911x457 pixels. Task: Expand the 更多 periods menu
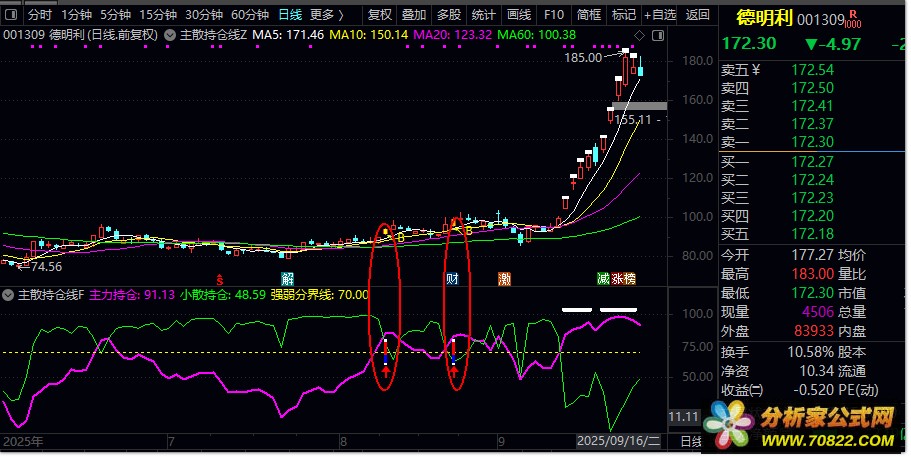point(327,15)
